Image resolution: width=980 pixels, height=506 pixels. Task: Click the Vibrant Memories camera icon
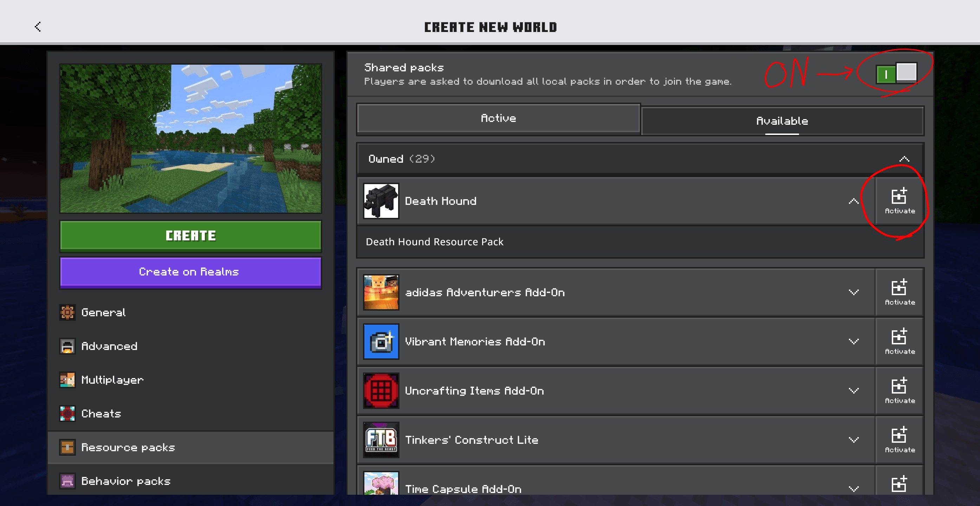[x=381, y=341]
